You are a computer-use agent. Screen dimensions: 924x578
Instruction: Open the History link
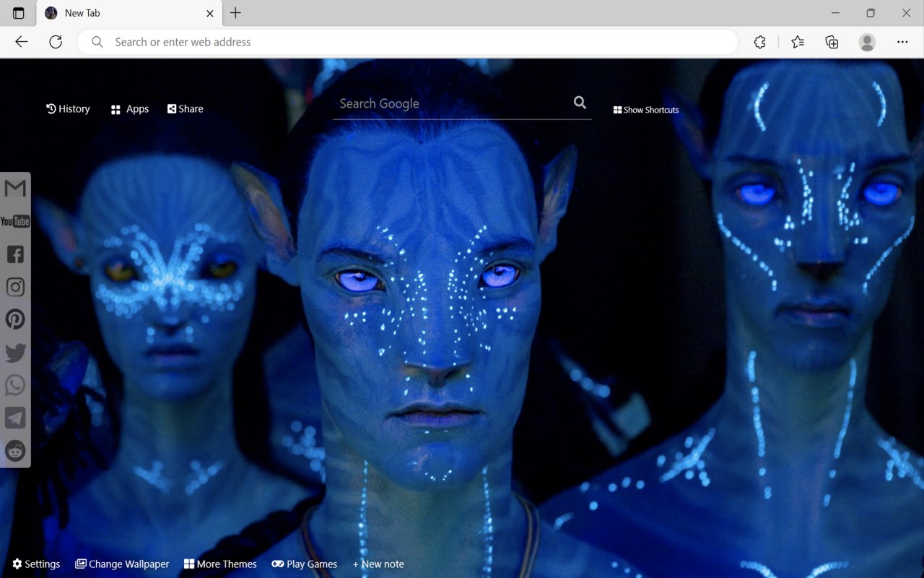click(x=68, y=109)
